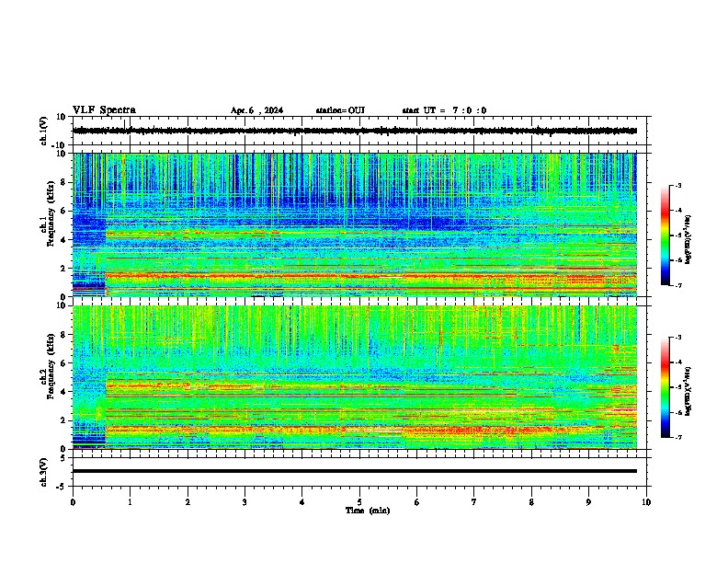Click the black ch.1 voltage waveform trace
Viewport: 728px width, 563px height.
(x=355, y=131)
